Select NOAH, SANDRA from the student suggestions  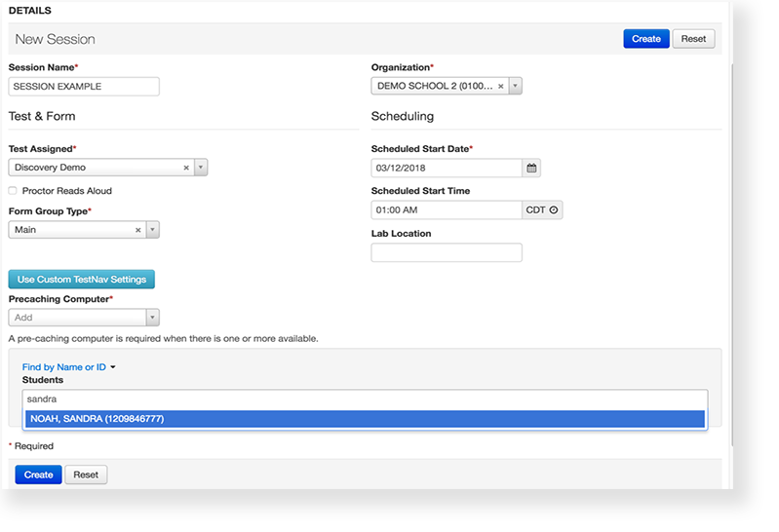click(365, 418)
